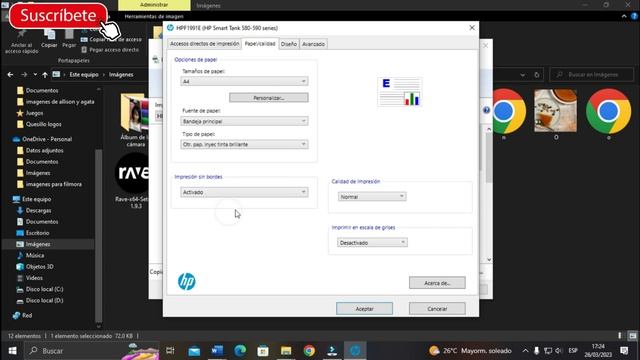The width and height of the screenshot is (640, 360).
Task: Open Google Chrome from the taskbar
Action: (309, 351)
